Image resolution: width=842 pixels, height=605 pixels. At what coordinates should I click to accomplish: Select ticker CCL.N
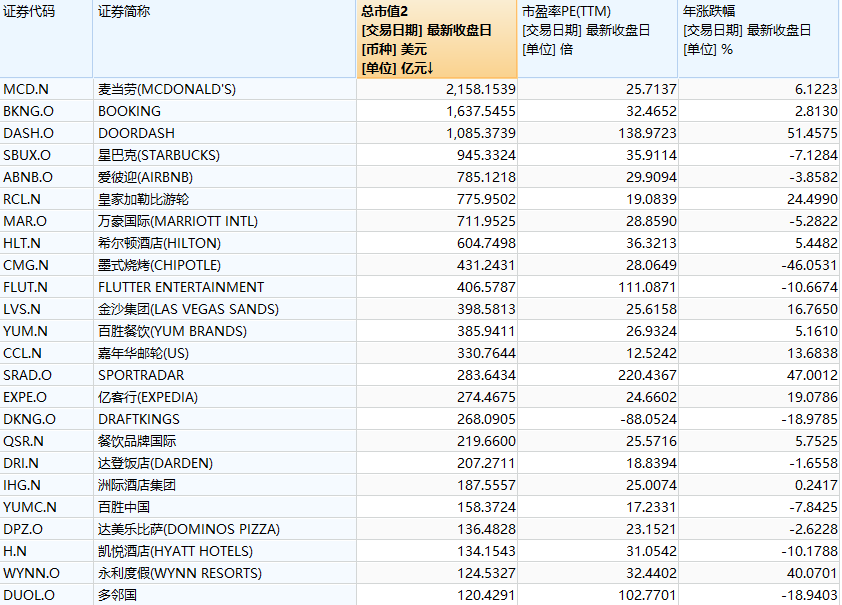23,353
